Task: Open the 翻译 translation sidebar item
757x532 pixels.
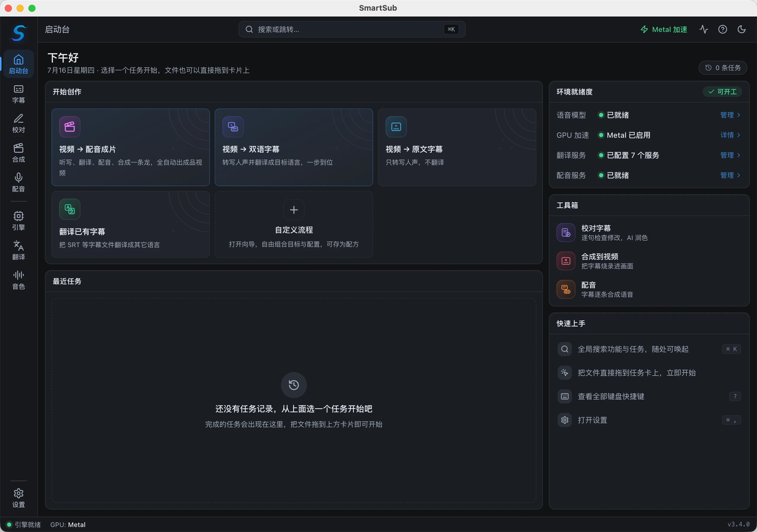Action: pyautogui.click(x=18, y=251)
